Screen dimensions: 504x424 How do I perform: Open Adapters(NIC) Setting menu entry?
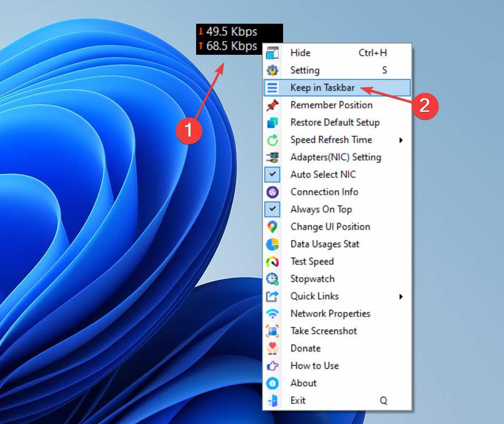tap(337, 157)
